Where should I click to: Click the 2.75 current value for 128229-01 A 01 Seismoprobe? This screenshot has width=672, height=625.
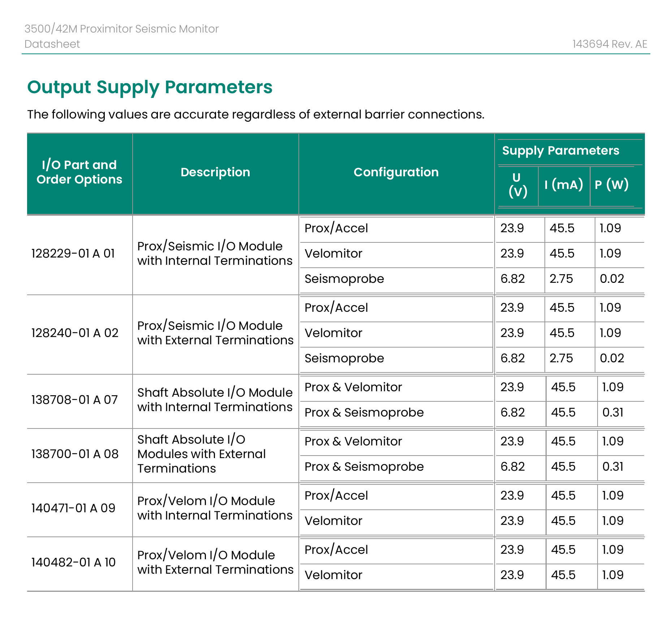pyautogui.click(x=561, y=279)
